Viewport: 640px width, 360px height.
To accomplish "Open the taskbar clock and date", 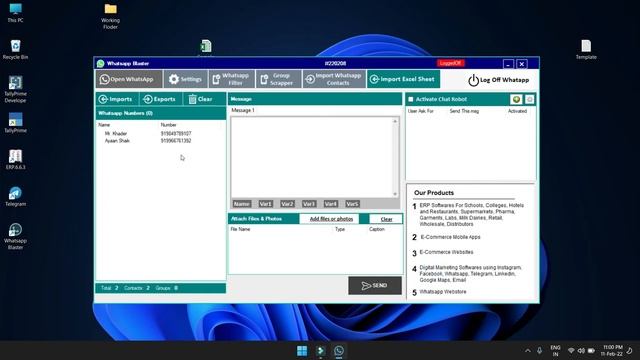I will click(612, 351).
